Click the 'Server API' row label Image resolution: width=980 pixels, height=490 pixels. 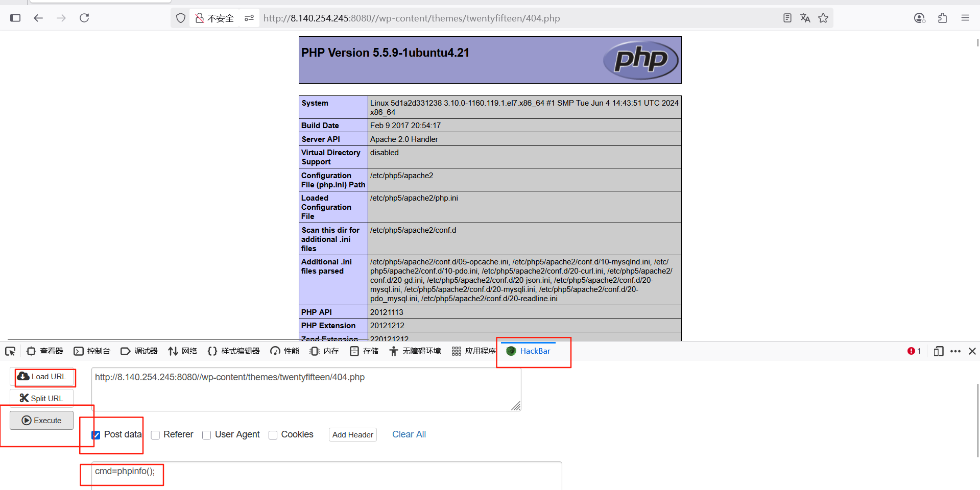pos(321,139)
